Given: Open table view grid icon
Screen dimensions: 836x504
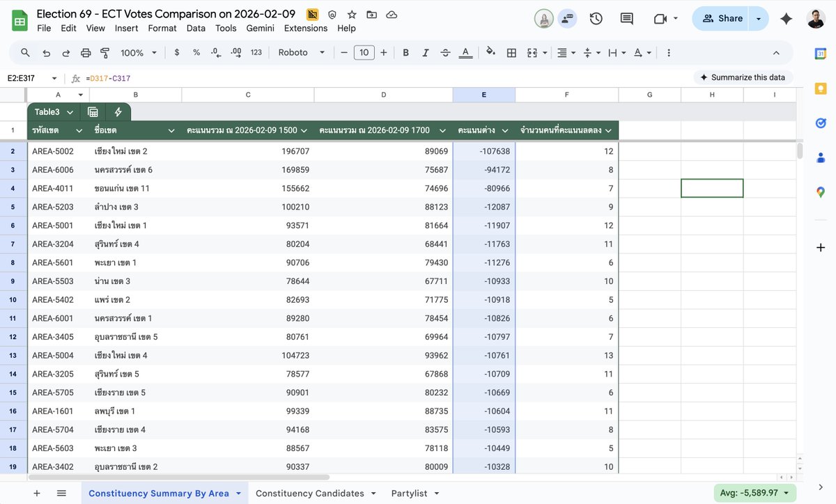Looking at the screenshot, I should [93, 112].
